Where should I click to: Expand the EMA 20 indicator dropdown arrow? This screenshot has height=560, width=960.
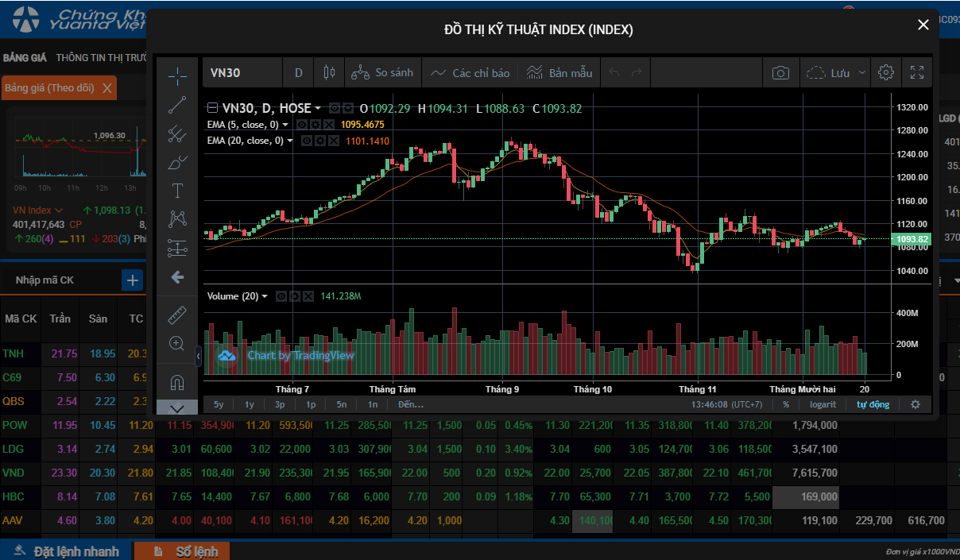point(290,141)
